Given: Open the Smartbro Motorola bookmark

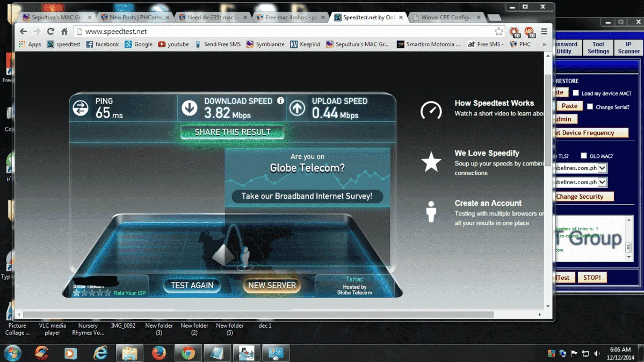Looking at the screenshot, I should click(x=429, y=45).
